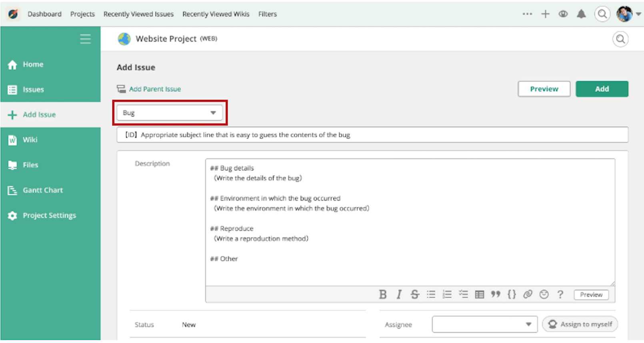This screenshot has width=644, height=343.
Task: Insert numbered list in editor
Action: coord(447,295)
